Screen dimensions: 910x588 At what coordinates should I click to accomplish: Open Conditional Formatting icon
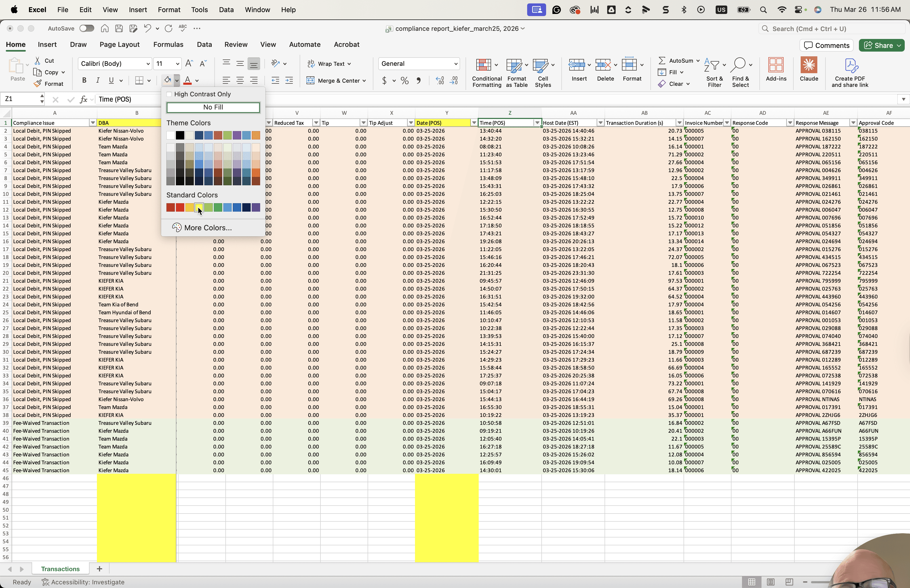[483, 65]
